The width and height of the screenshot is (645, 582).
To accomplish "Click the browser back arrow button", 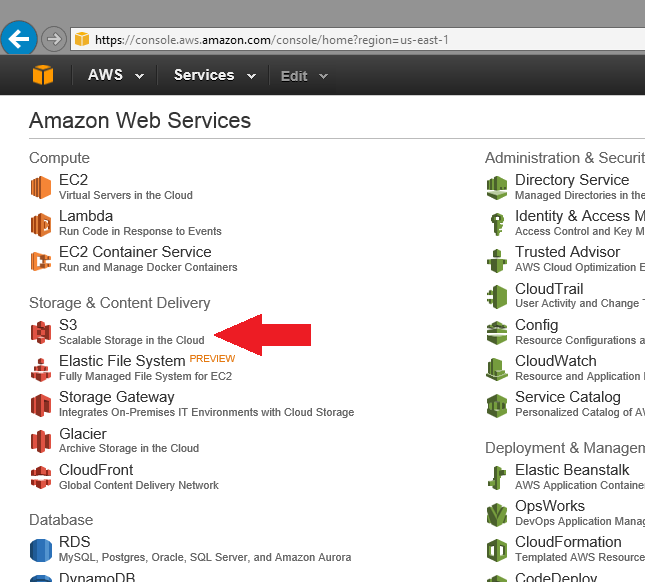I will tap(19, 39).
